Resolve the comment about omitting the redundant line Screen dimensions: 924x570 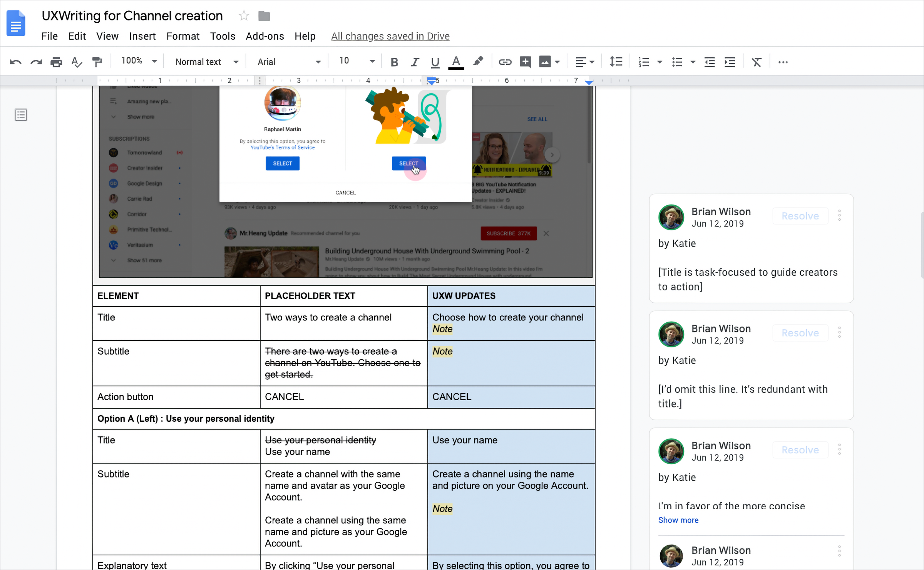(x=800, y=333)
